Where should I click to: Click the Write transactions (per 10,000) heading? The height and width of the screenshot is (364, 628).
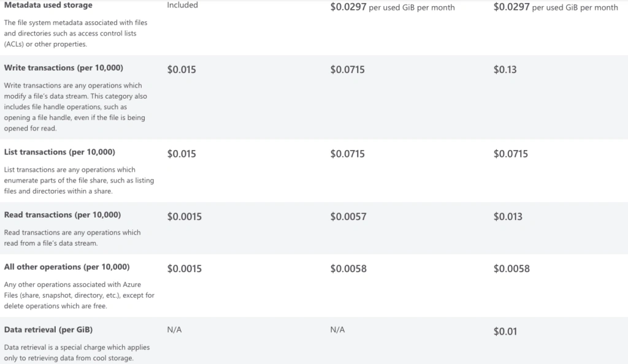point(64,67)
